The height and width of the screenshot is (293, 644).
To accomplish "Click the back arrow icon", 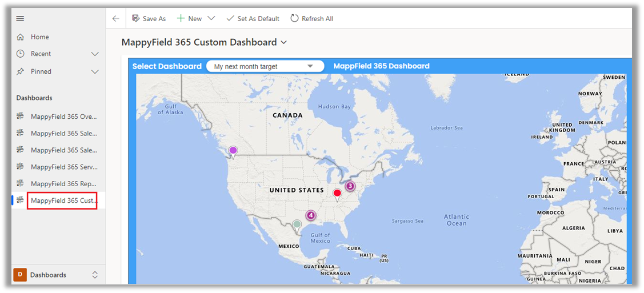I will point(116,18).
